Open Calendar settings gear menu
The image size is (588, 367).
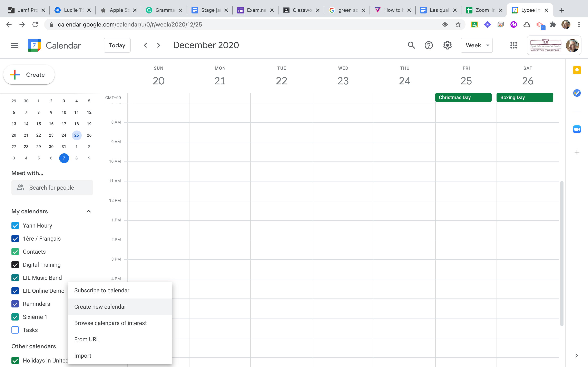(x=447, y=45)
